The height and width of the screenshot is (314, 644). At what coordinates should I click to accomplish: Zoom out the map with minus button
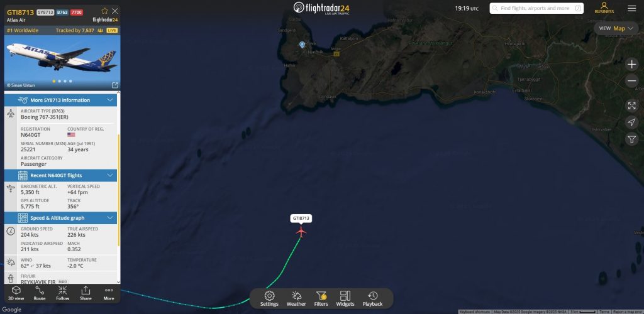pyautogui.click(x=631, y=81)
